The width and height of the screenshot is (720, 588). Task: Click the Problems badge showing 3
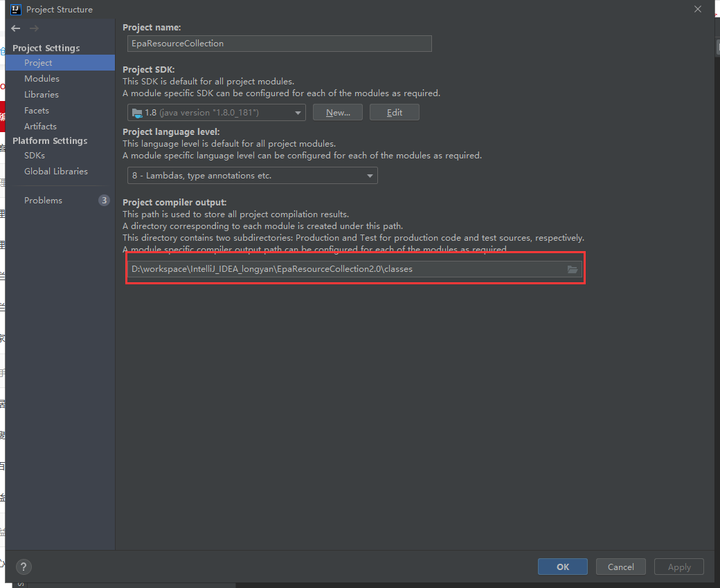pos(105,200)
